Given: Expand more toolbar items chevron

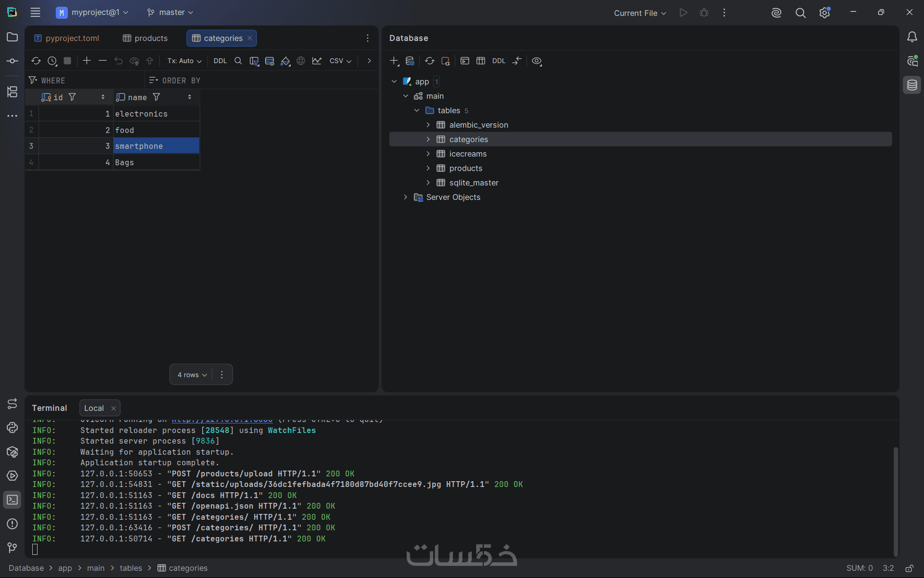Looking at the screenshot, I should pyautogui.click(x=369, y=61).
